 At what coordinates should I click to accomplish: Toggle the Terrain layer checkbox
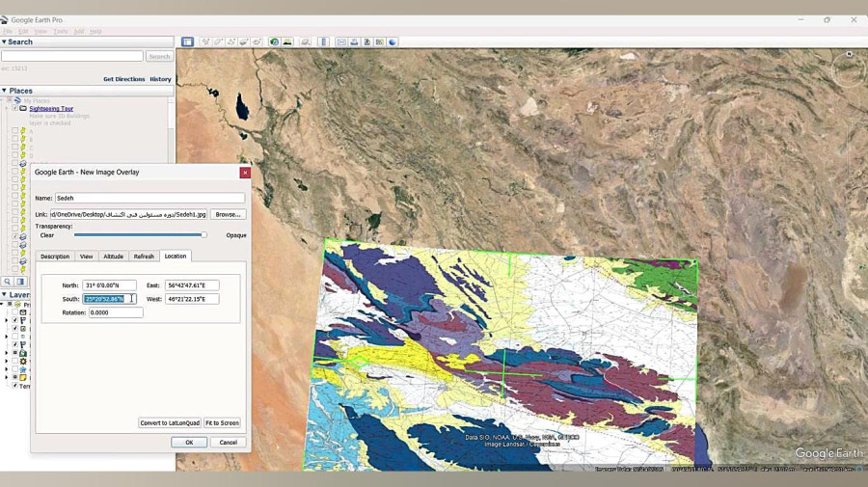tap(14, 386)
